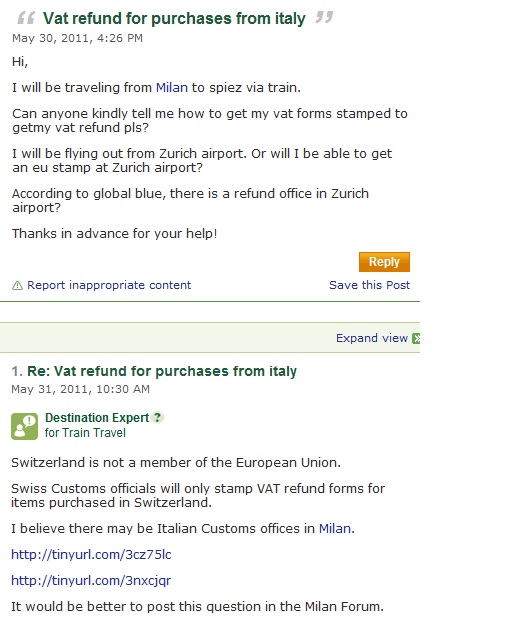This screenshot has height=621, width=529.
Task: Click the green Expand view arrow icon
Action: pos(416,338)
